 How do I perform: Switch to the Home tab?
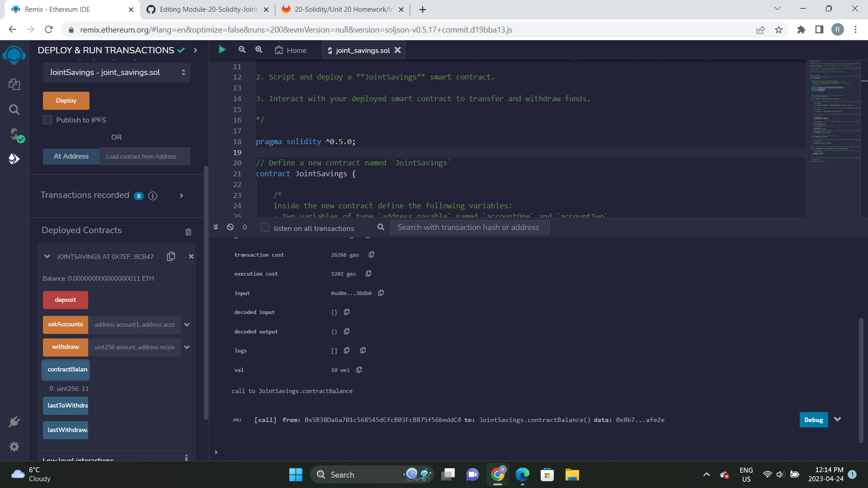pyautogui.click(x=291, y=50)
